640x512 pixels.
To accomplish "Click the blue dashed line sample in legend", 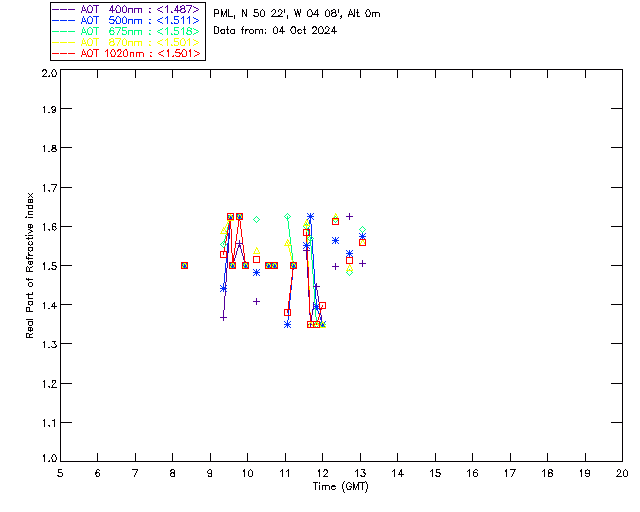I will [x=64, y=21].
